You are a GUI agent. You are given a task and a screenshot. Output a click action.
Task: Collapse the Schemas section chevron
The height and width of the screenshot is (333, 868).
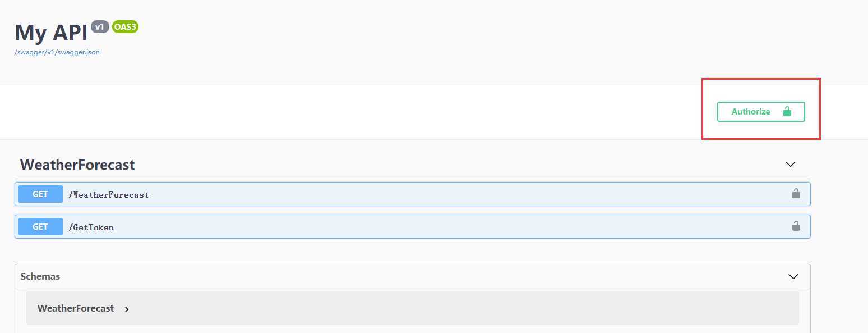[793, 276]
